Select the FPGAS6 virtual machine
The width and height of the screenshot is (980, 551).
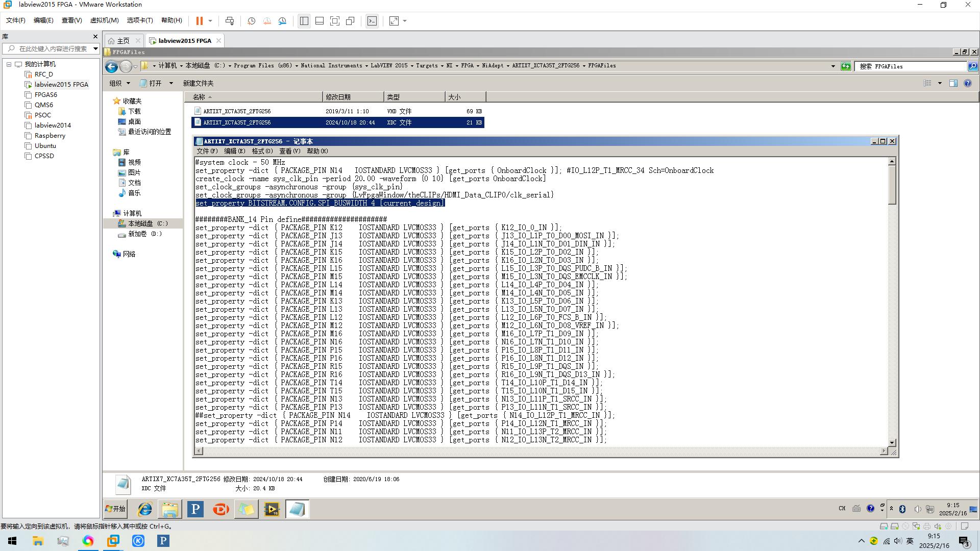pyautogui.click(x=46, y=95)
